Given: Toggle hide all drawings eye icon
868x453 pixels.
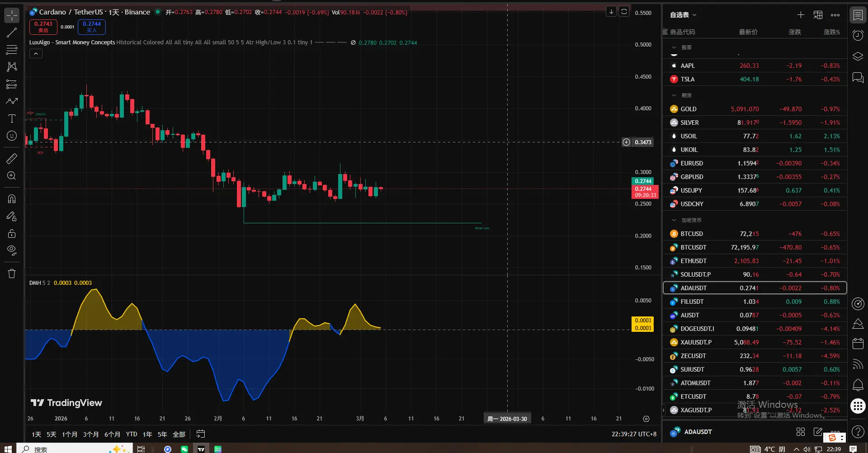Looking at the screenshot, I should click(x=12, y=250).
